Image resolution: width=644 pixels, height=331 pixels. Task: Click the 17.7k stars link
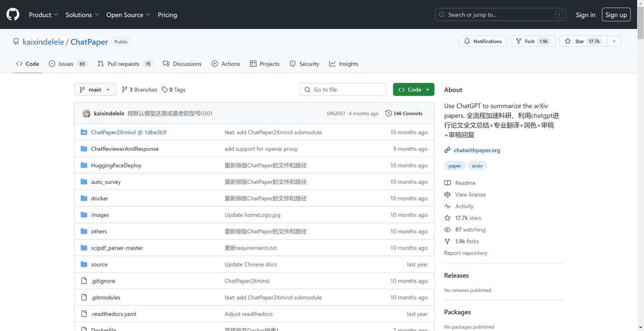click(468, 218)
